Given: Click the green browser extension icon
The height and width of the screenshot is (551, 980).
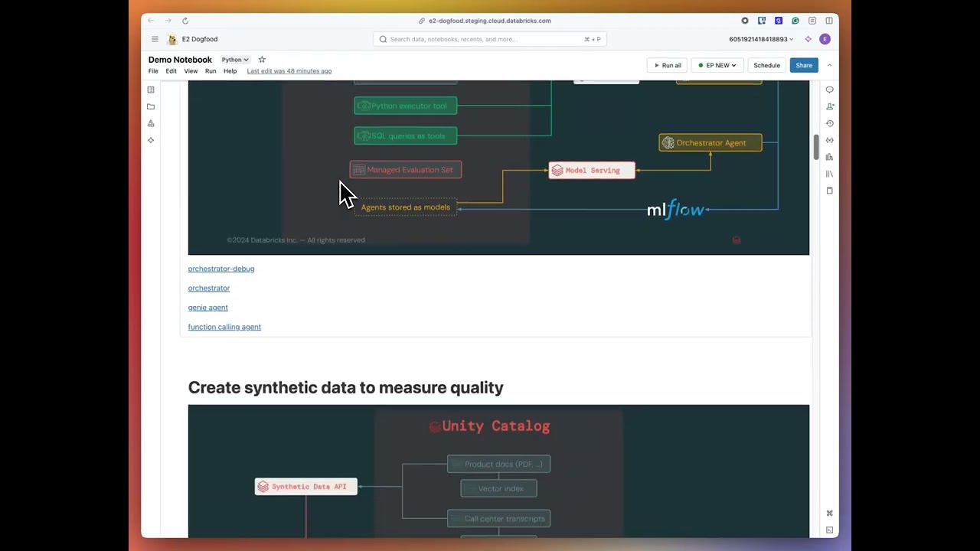Looking at the screenshot, I should click(795, 21).
